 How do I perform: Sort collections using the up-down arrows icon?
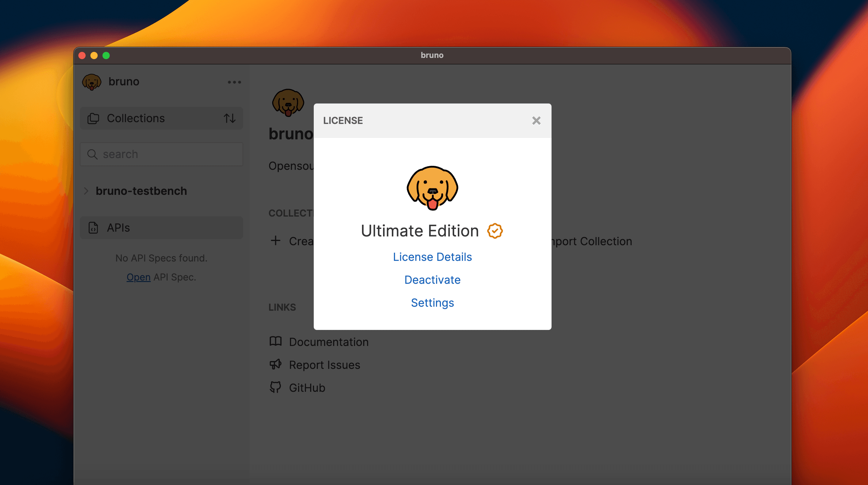pos(230,118)
